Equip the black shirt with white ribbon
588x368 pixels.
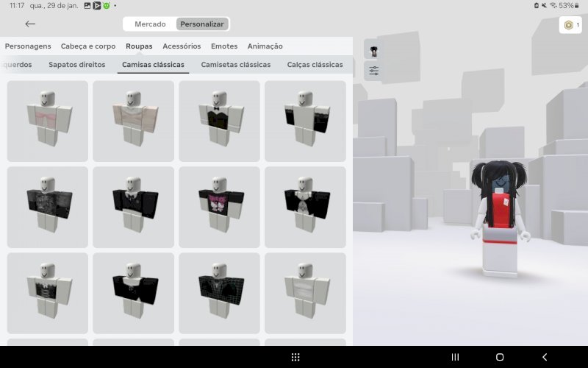(x=305, y=208)
